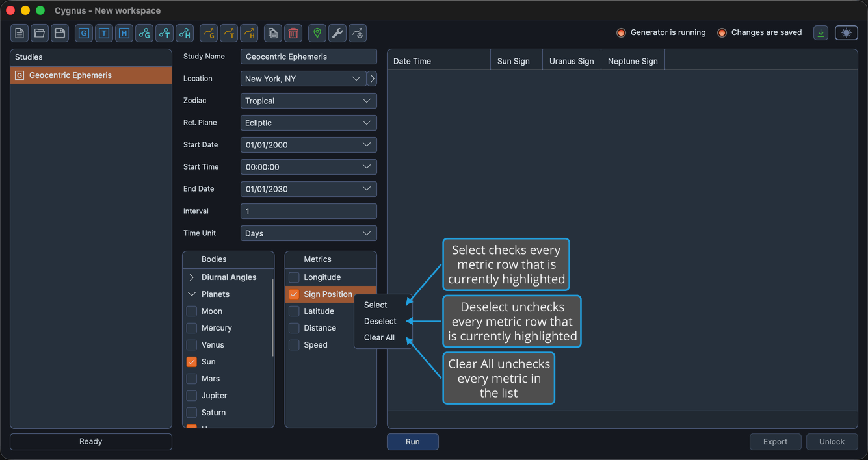Choose Select in the context menu
The height and width of the screenshot is (460, 868).
[383, 305]
